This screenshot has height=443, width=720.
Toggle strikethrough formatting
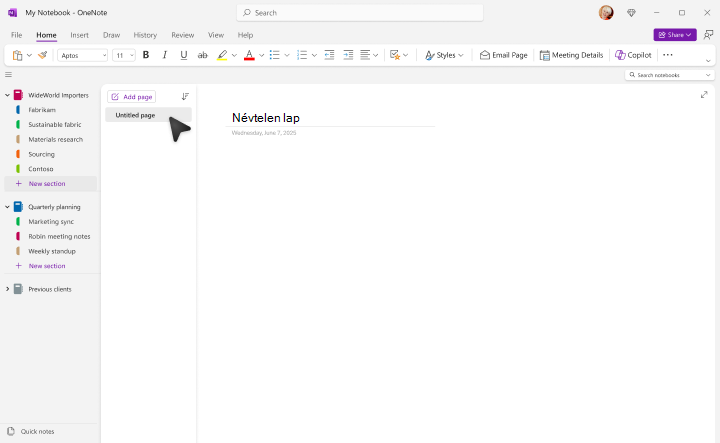tap(202, 55)
